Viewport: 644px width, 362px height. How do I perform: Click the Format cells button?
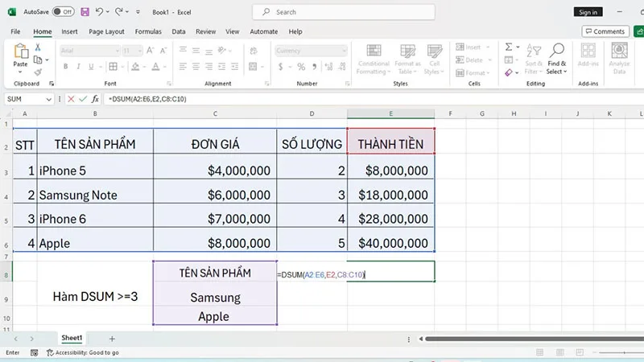tap(473, 72)
